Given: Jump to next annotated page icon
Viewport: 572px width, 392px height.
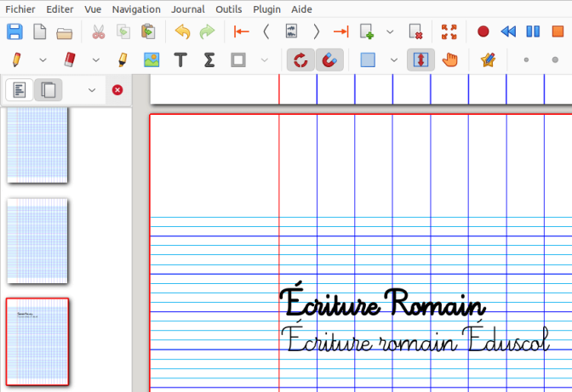Looking at the screenshot, I should [291, 31].
